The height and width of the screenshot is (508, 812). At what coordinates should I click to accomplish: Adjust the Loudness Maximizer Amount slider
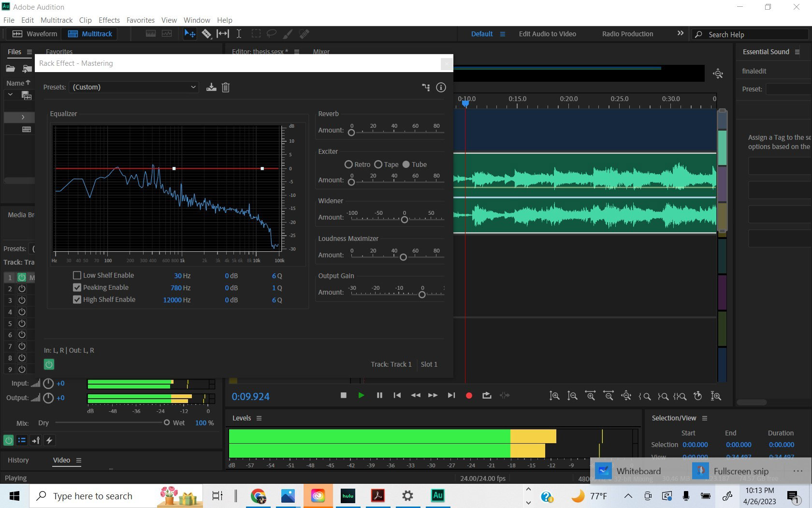[403, 257]
